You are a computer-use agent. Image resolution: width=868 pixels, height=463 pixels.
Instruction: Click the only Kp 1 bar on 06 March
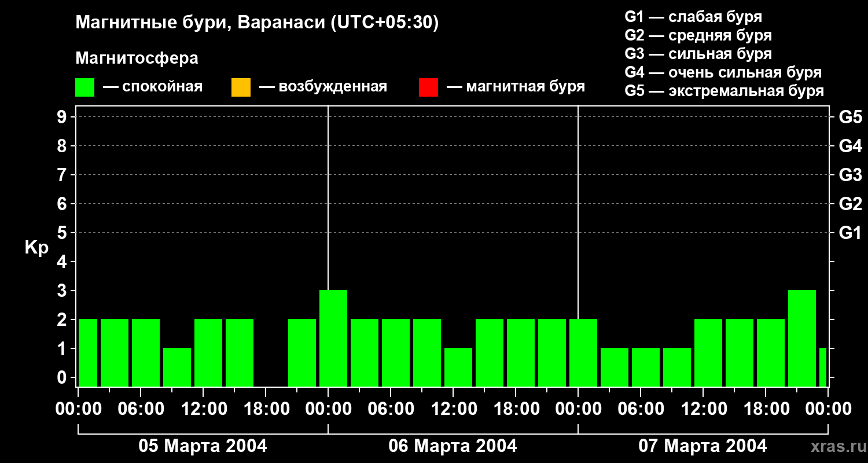pyautogui.click(x=458, y=367)
